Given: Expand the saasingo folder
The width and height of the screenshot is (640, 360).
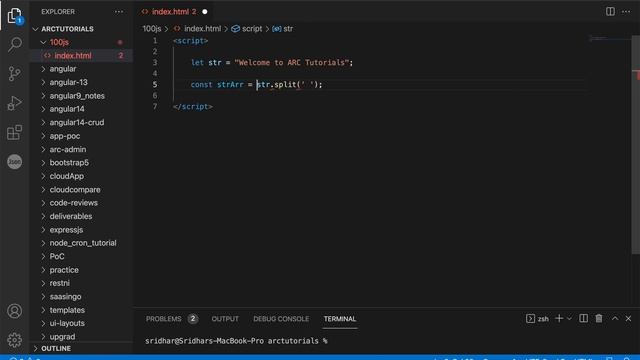Looking at the screenshot, I should tap(65, 297).
